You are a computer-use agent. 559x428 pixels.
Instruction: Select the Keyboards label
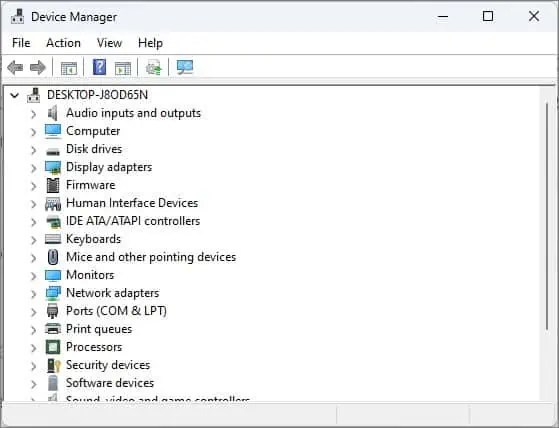[x=93, y=239]
